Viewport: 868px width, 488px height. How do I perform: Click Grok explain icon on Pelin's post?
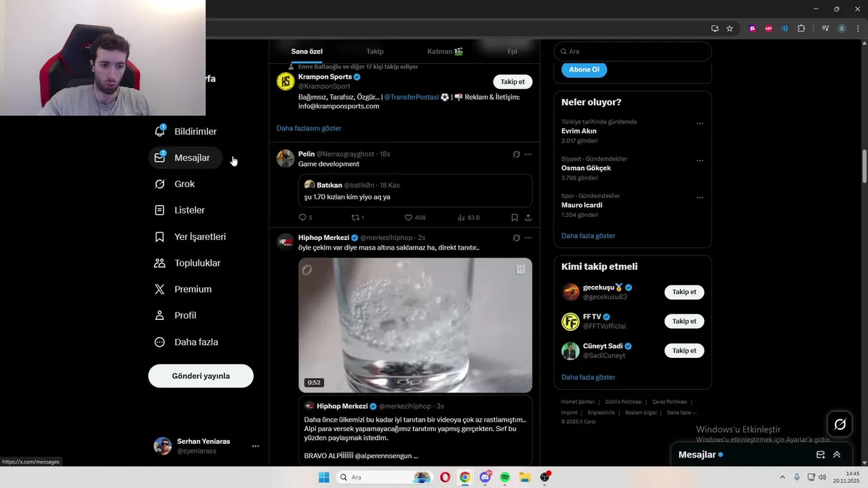click(517, 154)
